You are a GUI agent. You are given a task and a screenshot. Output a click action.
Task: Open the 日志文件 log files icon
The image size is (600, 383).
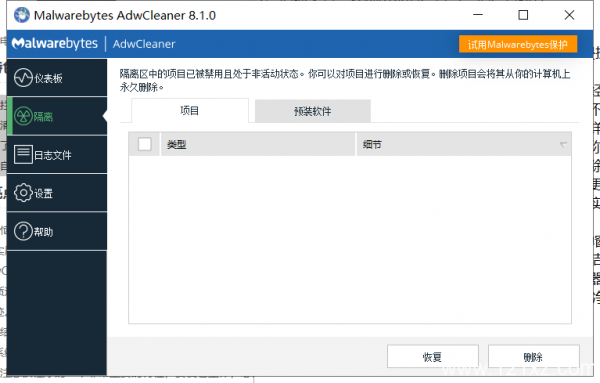23,155
